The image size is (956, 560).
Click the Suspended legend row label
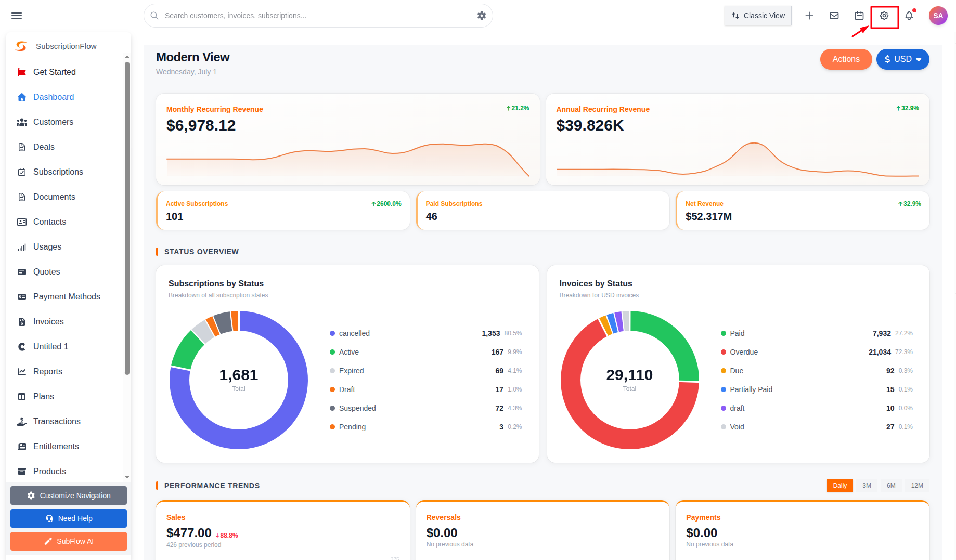(x=357, y=408)
